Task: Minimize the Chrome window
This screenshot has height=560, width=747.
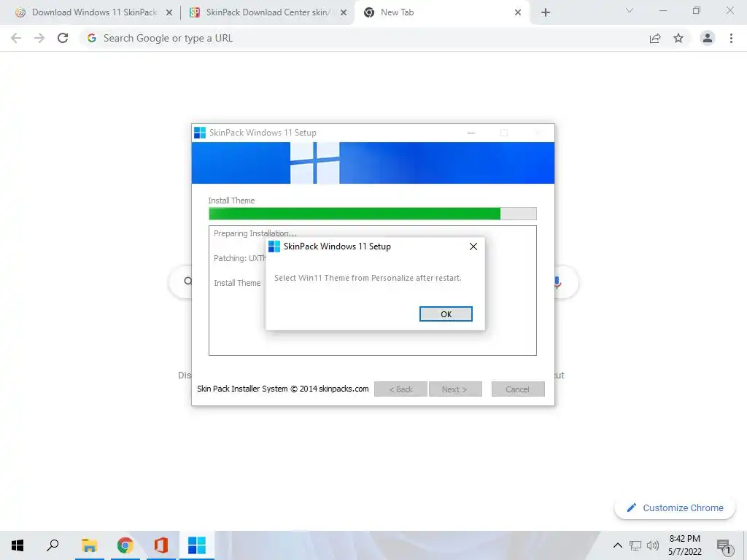Action: point(662,10)
